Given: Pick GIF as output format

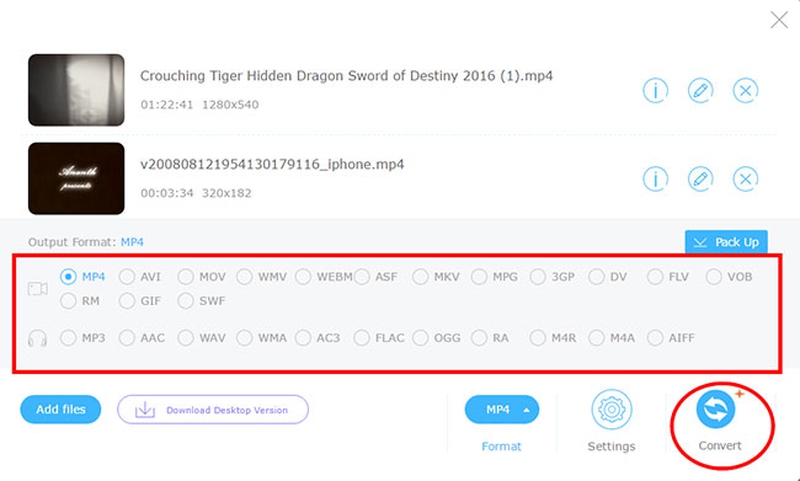Looking at the screenshot, I should point(127,301).
